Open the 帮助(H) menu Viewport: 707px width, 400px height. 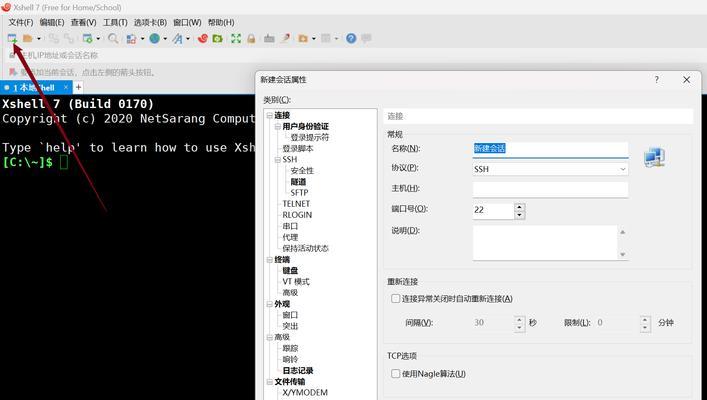pyautogui.click(x=221, y=22)
